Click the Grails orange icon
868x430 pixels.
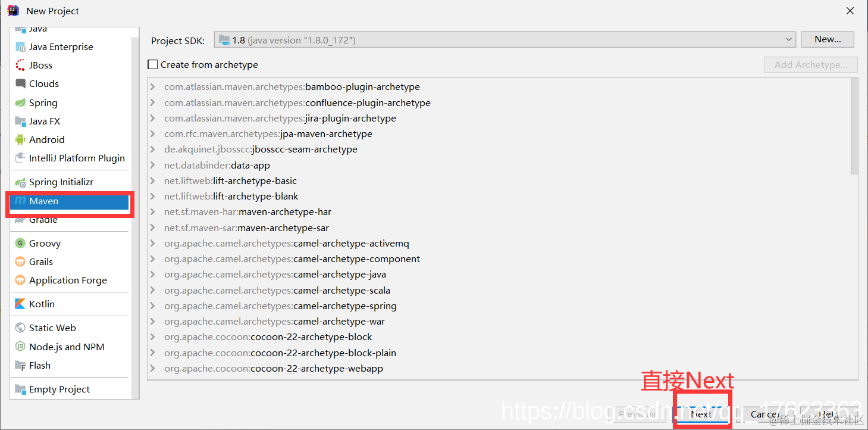coord(20,262)
